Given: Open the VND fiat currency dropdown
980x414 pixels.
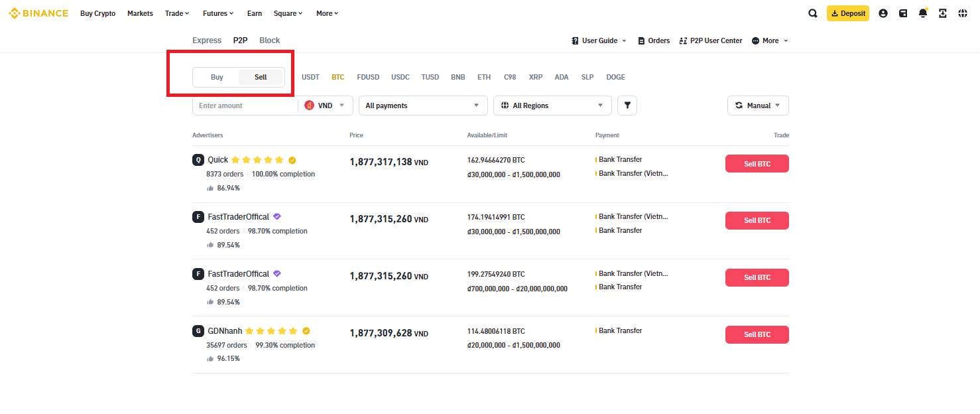Looking at the screenshot, I should [326, 105].
